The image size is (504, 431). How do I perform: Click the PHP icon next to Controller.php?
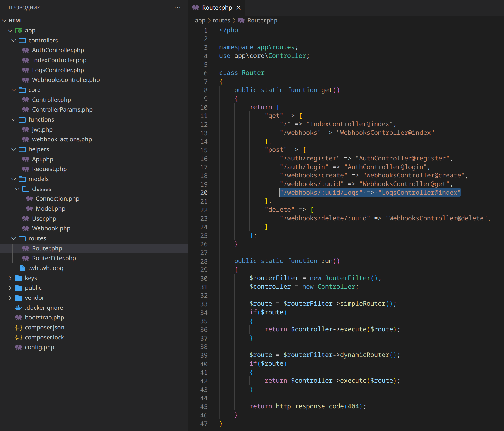point(26,100)
